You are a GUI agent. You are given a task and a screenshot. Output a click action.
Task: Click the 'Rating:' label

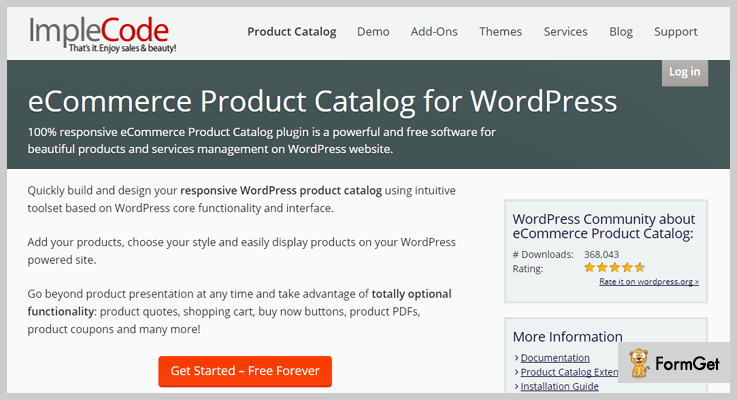click(x=527, y=269)
